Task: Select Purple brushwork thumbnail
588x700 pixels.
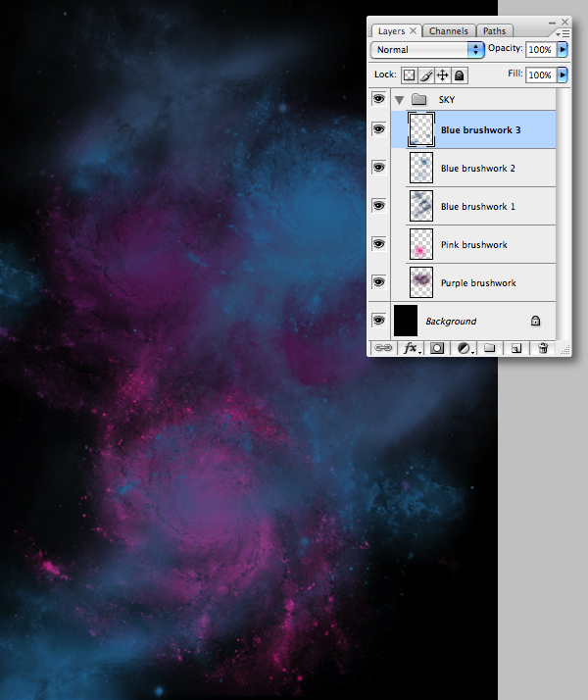Action: click(x=421, y=282)
